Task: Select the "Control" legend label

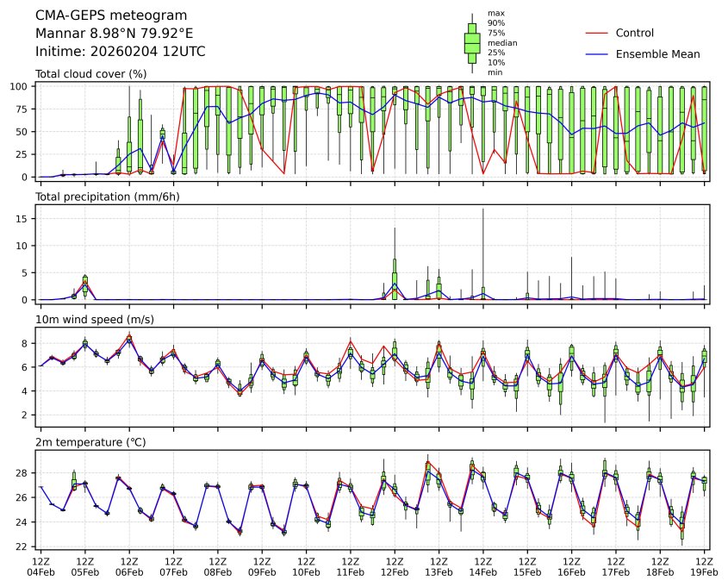Action: 634,33
